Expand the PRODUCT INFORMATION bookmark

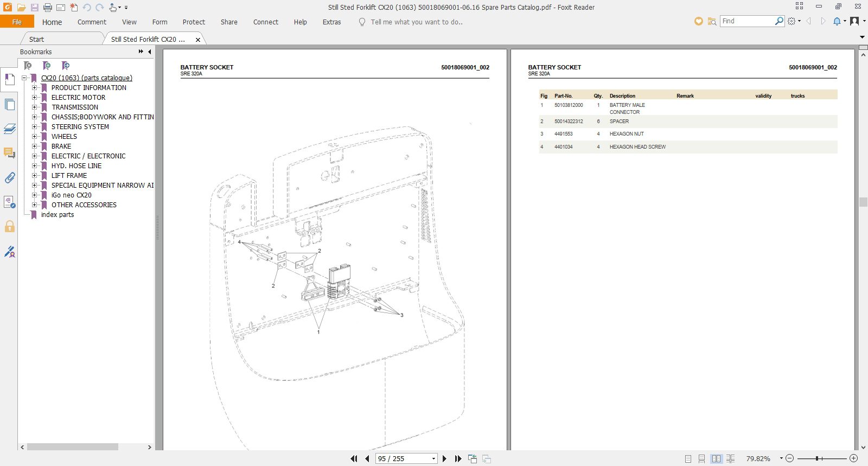click(x=34, y=88)
